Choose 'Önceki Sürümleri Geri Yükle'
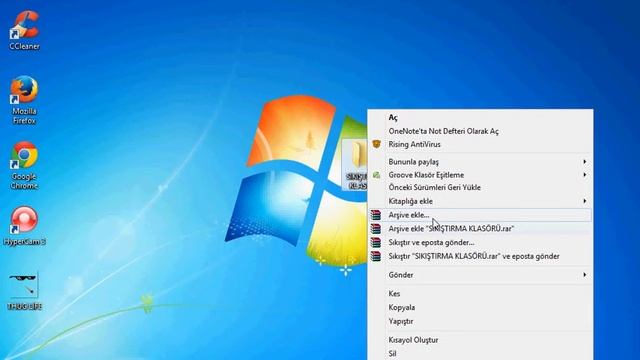The height and width of the screenshot is (360, 640). tap(480, 187)
